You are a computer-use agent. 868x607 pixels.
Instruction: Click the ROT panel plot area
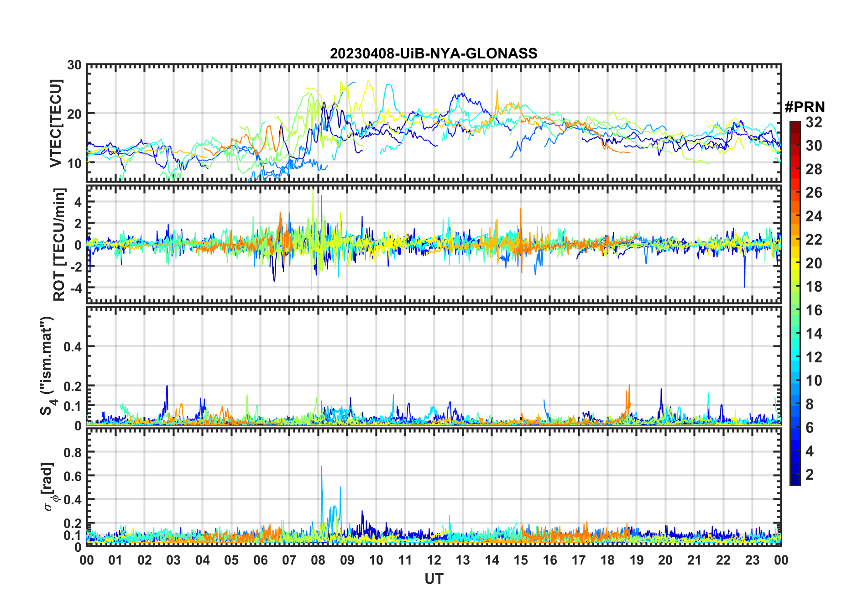pos(434,244)
